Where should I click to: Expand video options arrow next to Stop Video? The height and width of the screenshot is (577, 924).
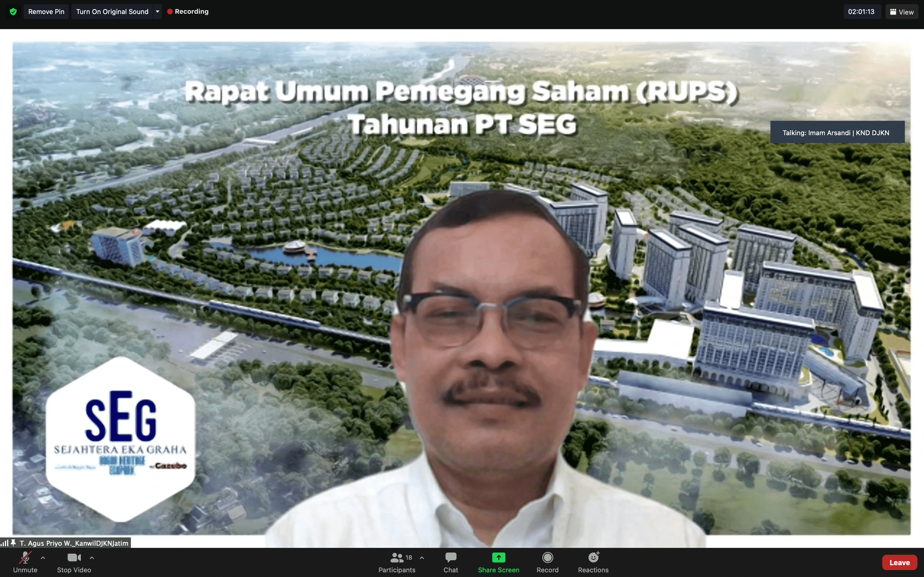92,558
